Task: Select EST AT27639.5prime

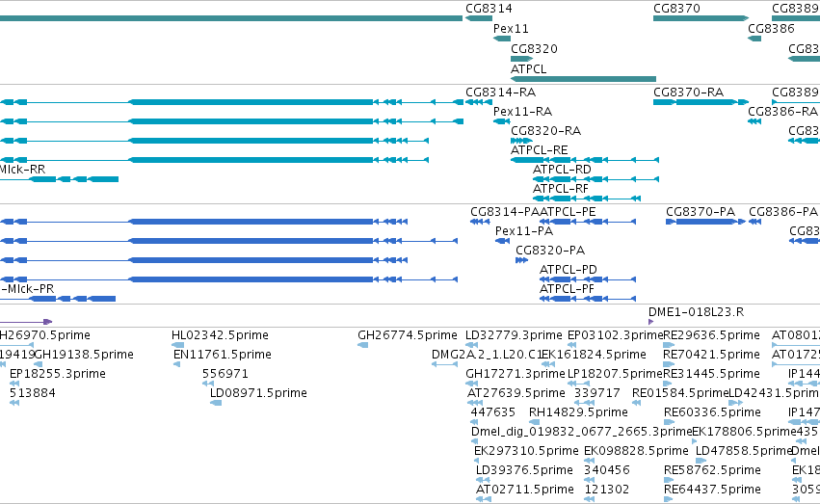Action: [516, 394]
